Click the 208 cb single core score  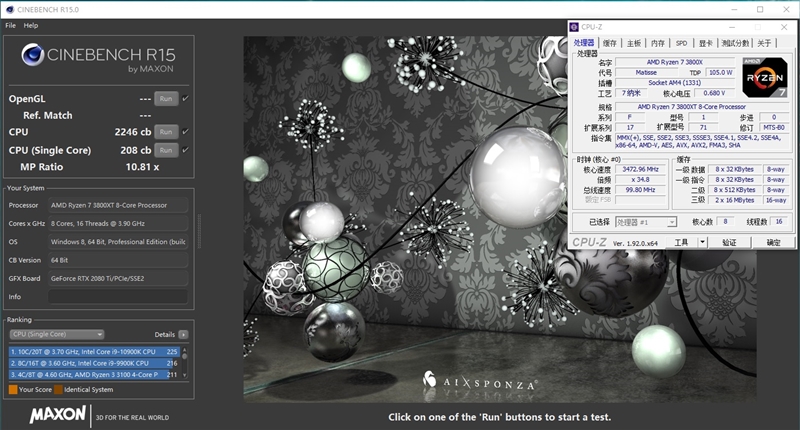136,150
